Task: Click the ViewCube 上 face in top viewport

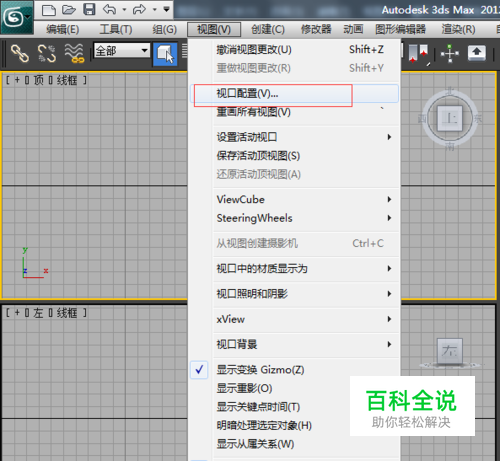Action: tap(450, 118)
